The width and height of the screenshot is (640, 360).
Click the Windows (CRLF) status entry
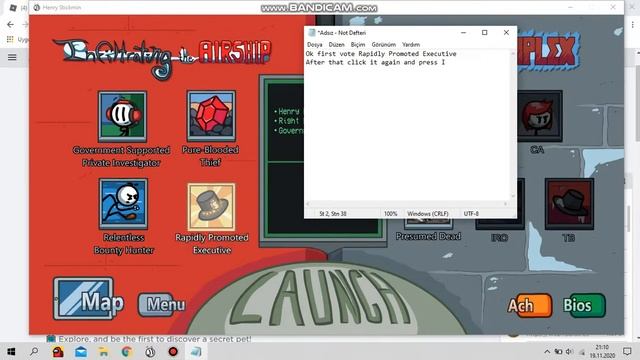click(428, 213)
